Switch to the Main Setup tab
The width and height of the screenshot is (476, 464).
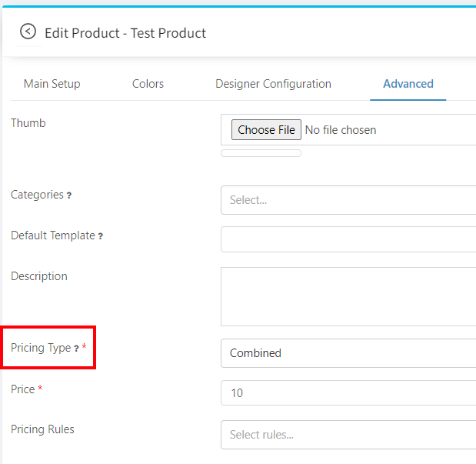pyautogui.click(x=52, y=84)
